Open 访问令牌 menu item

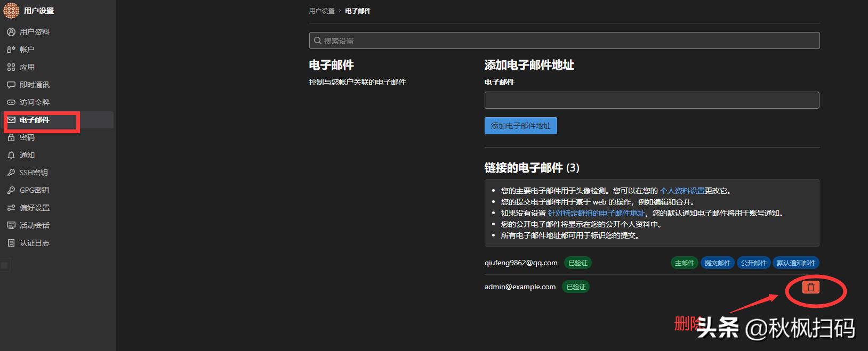pos(58,102)
